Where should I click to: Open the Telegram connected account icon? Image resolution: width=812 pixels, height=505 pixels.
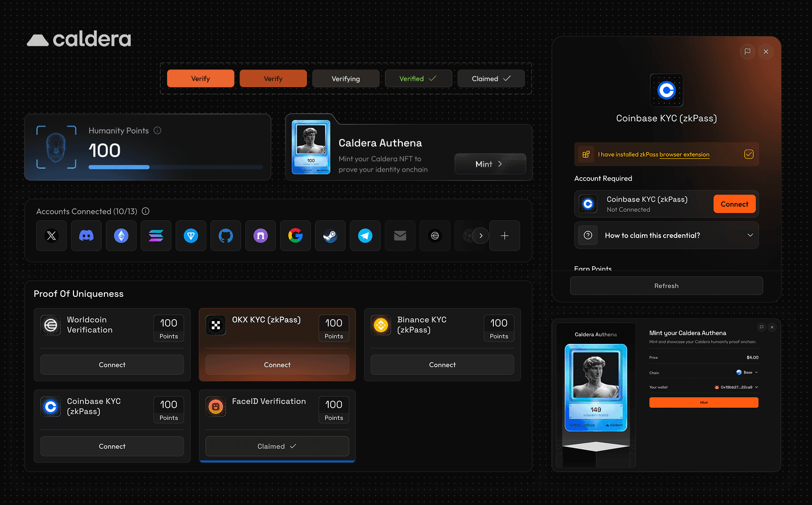point(365,236)
